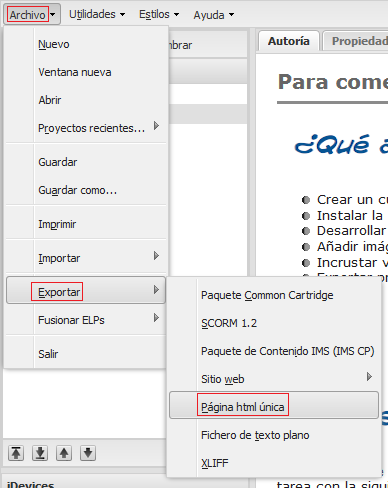
Task: Choose Nuevo from the Archivo menu
Action: click(86, 44)
